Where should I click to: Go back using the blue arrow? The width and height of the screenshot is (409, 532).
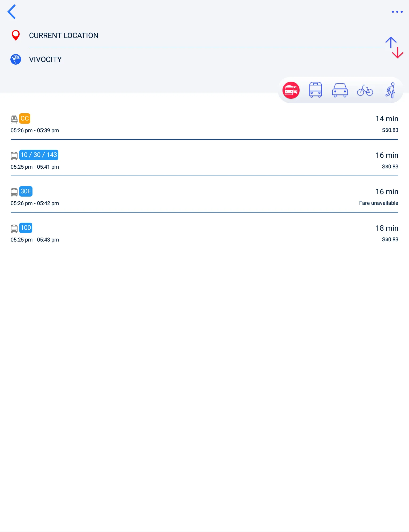click(x=12, y=12)
